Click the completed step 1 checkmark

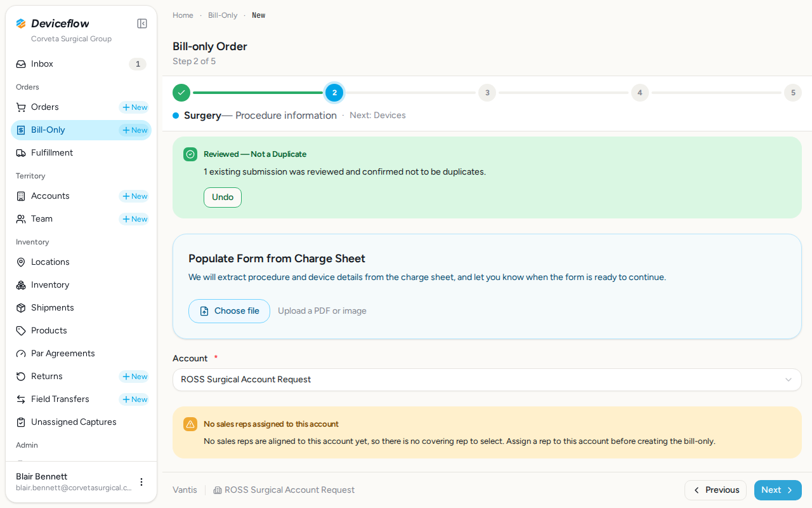[x=181, y=93]
